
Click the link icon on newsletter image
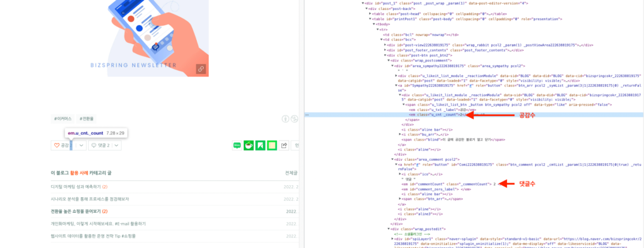click(x=201, y=69)
